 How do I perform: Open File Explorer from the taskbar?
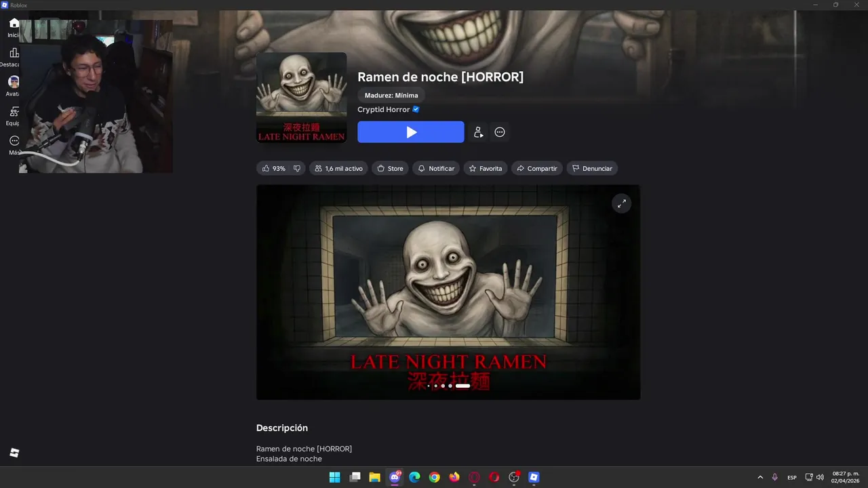[374, 477]
